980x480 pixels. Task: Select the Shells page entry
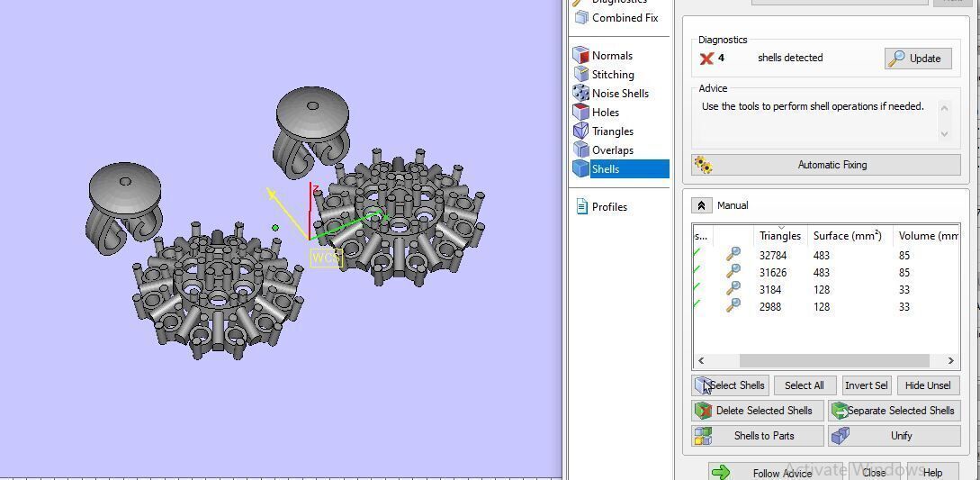(621, 169)
